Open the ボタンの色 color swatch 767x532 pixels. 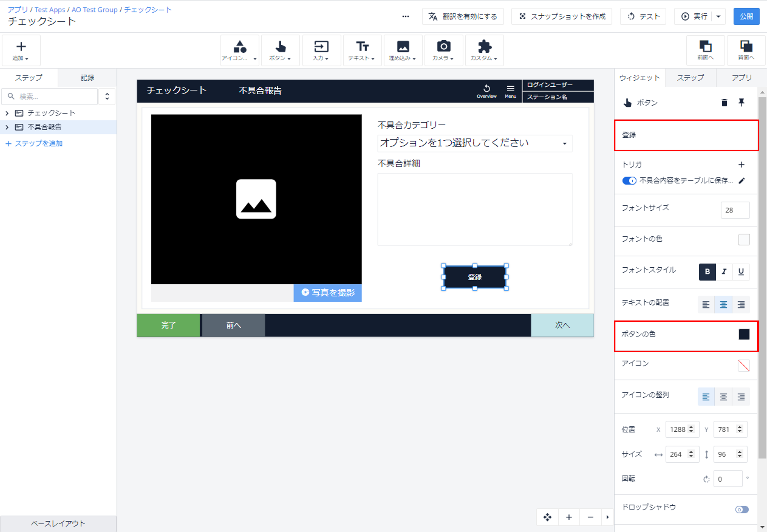[744, 334]
